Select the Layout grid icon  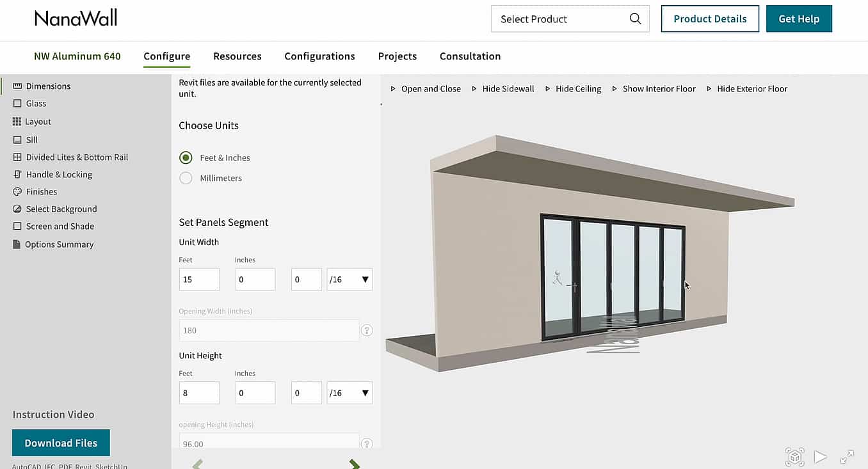coord(17,122)
